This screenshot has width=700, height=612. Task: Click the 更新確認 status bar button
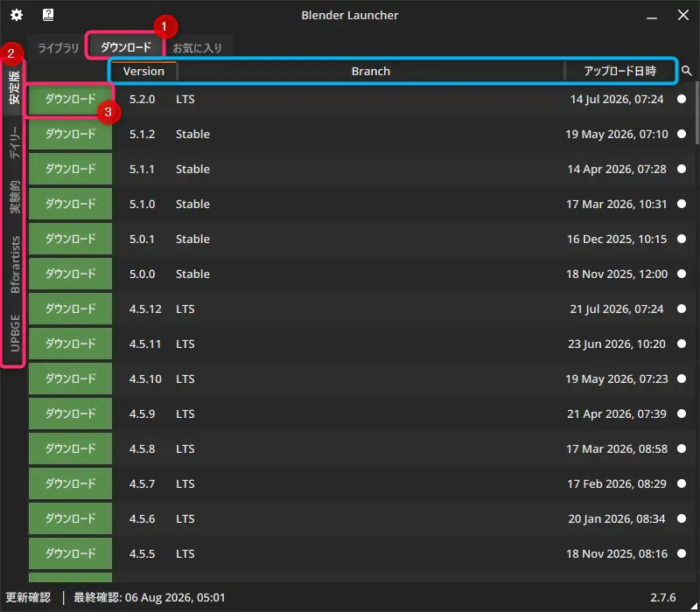click(x=28, y=597)
